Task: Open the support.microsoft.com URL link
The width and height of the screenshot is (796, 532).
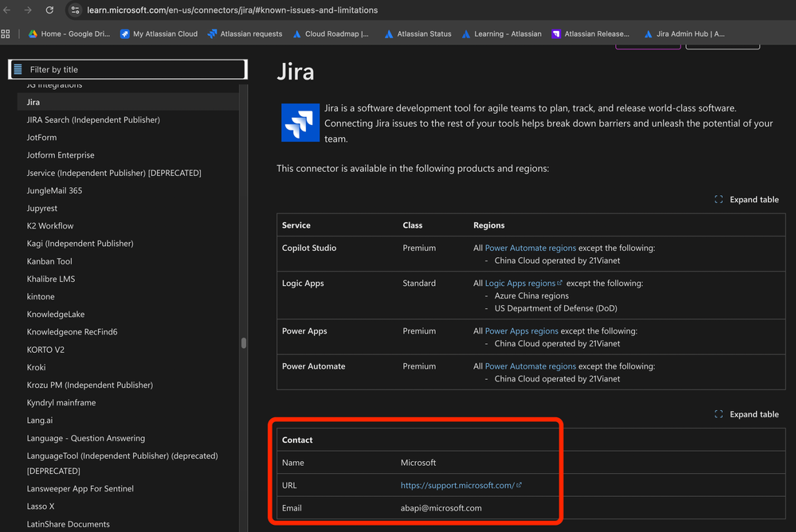Action: [x=457, y=485]
